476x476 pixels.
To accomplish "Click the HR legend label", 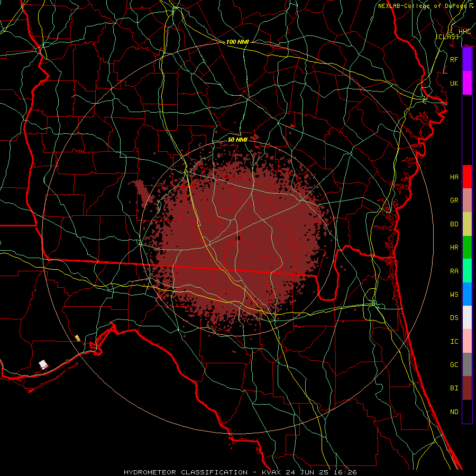I will 454,248.
